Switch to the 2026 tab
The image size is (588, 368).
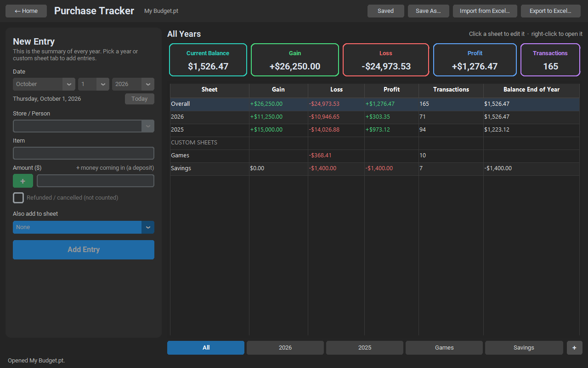(x=285, y=348)
